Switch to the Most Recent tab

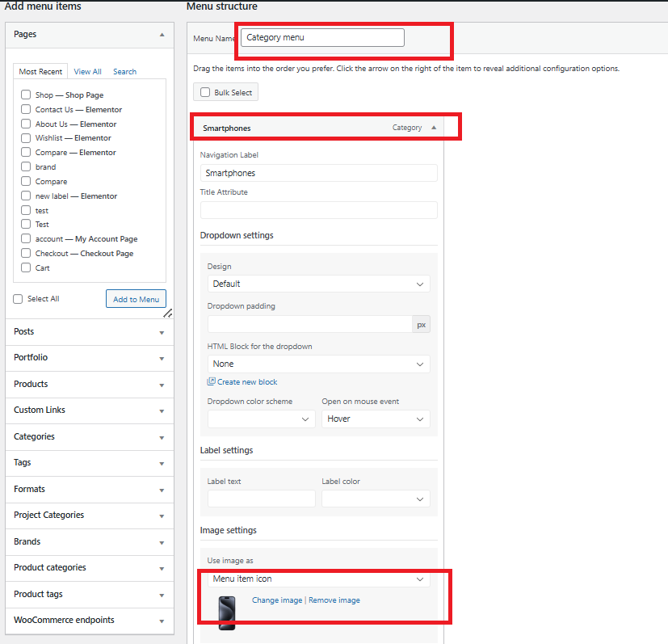(x=40, y=71)
